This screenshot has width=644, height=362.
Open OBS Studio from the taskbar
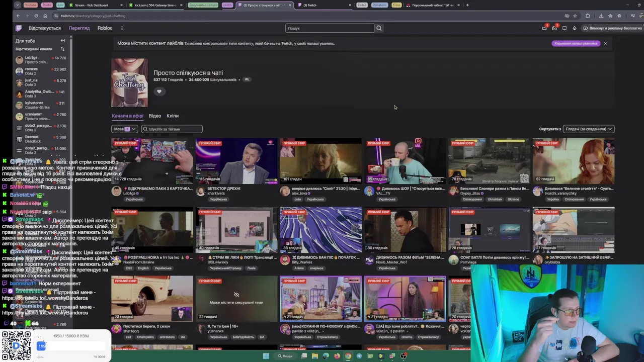404,356
